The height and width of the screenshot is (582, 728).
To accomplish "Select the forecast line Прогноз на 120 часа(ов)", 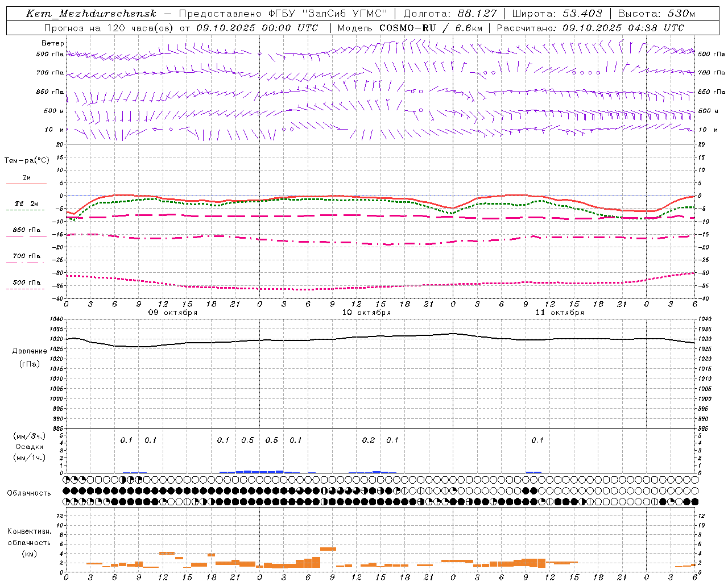I will coord(109,28).
